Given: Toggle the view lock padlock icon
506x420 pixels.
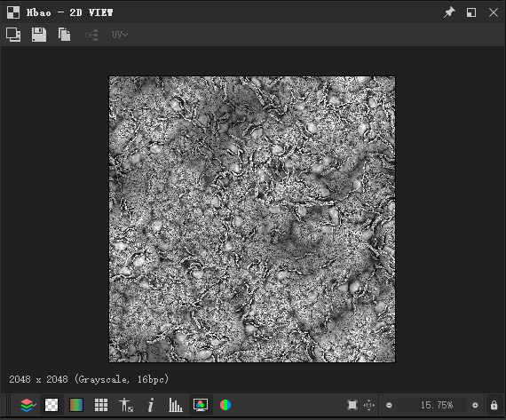Looking at the screenshot, I should [494, 405].
